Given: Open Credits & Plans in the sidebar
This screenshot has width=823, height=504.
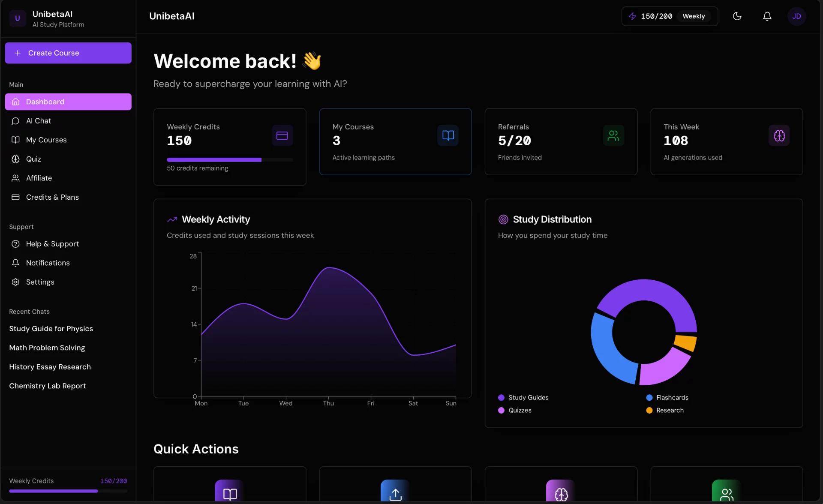Looking at the screenshot, I should pos(68,197).
